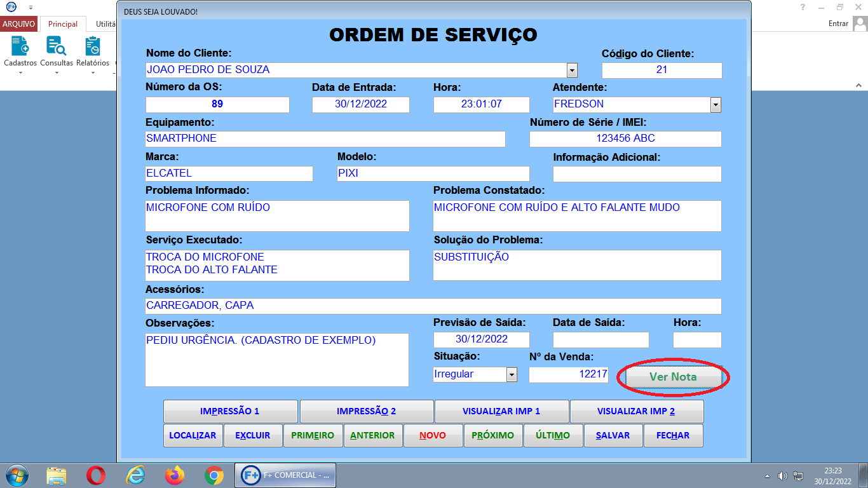Click the Problema Informado text box

point(278,216)
